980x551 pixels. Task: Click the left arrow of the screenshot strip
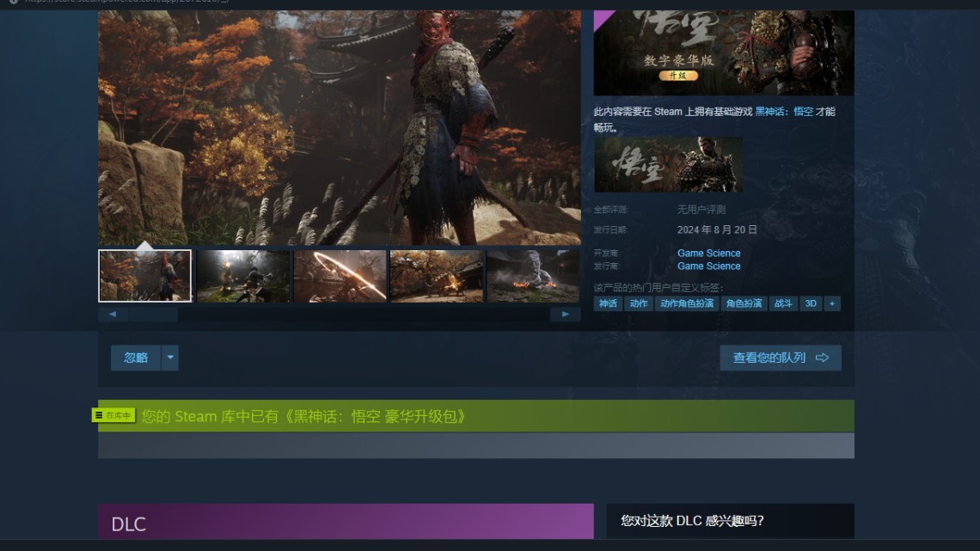[113, 315]
